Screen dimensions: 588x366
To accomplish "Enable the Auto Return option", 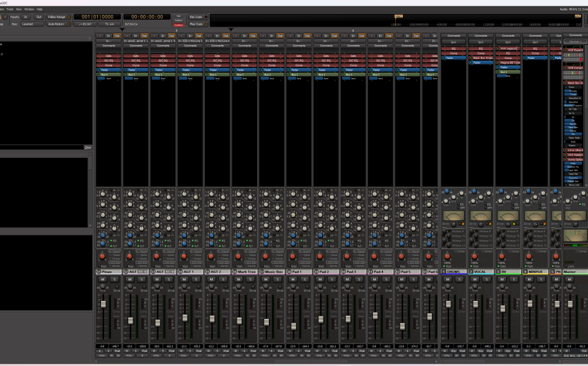I will tap(59, 24).
